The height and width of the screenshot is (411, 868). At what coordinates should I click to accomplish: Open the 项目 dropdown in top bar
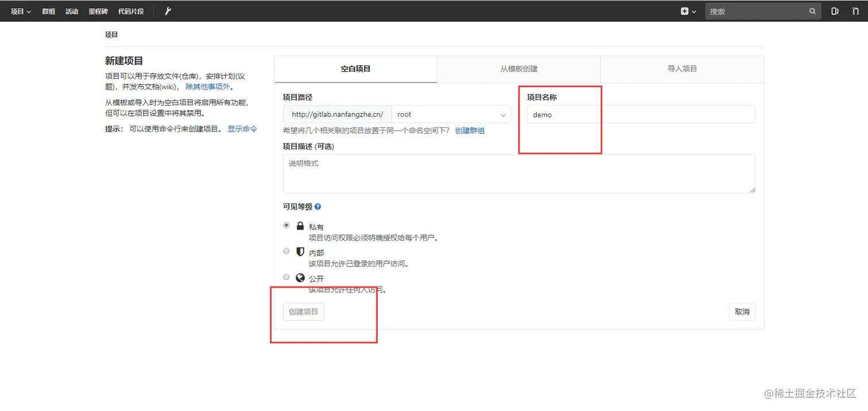21,11
